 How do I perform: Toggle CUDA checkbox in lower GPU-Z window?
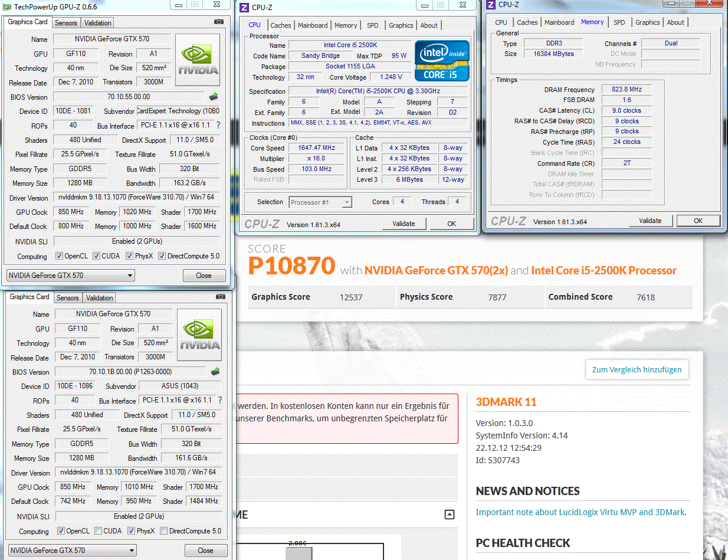(x=98, y=531)
